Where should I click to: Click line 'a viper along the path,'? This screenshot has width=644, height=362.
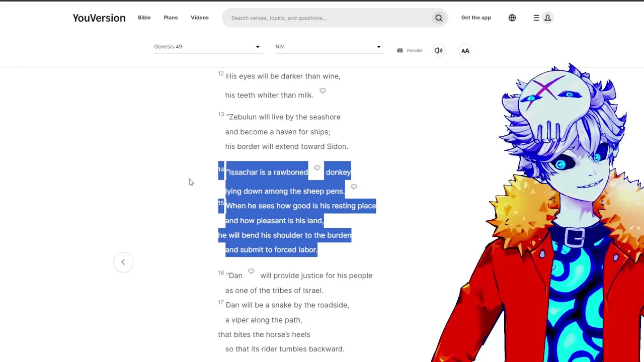(x=264, y=320)
